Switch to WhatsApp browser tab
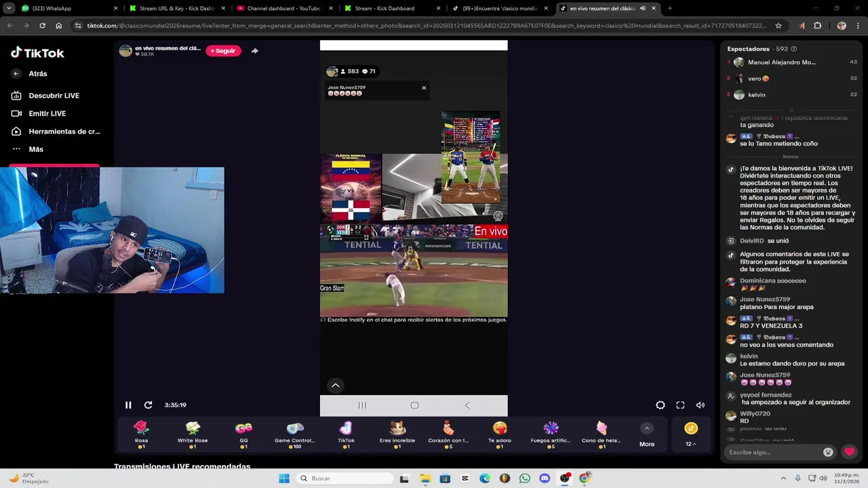Screen dimensions: 868x488 click(68, 8)
